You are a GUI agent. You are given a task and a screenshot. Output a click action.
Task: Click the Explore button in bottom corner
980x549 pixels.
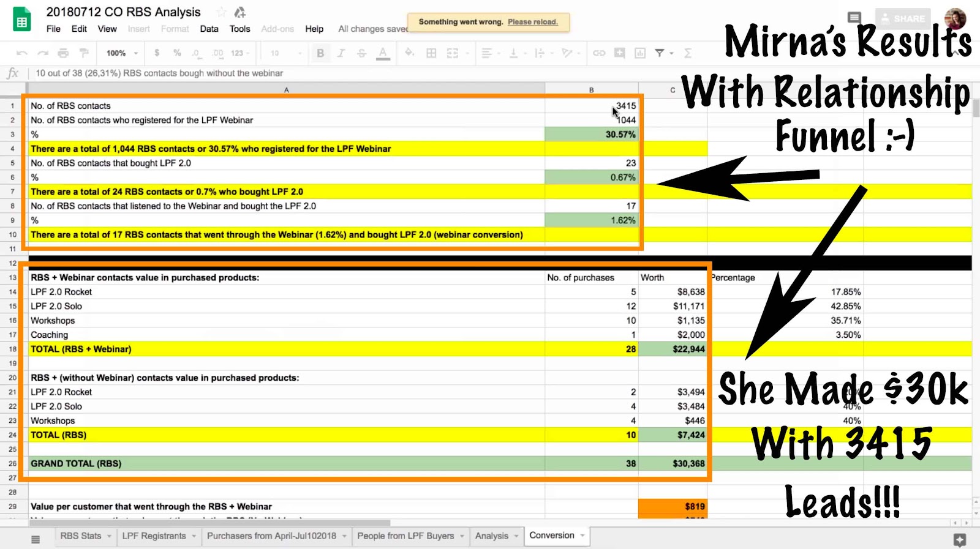coord(960,539)
